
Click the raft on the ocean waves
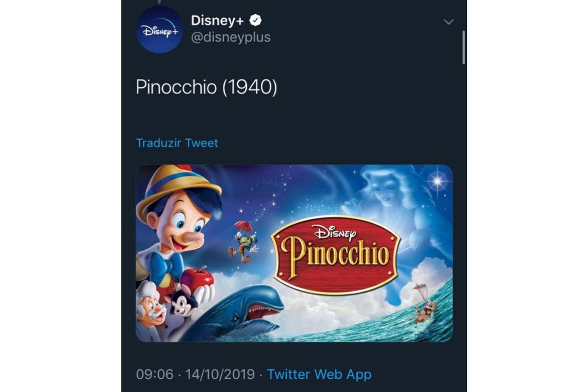click(424, 306)
